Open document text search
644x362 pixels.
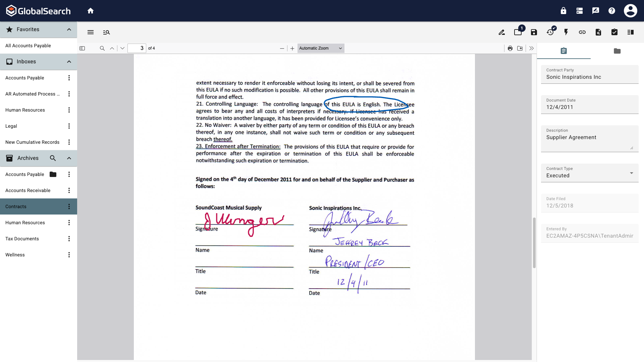[598, 32]
